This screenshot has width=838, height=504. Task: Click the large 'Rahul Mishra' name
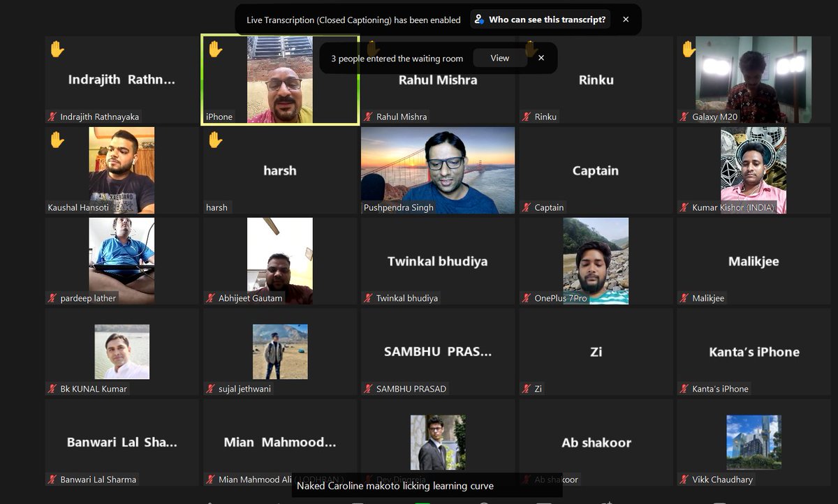(x=438, y=80)
